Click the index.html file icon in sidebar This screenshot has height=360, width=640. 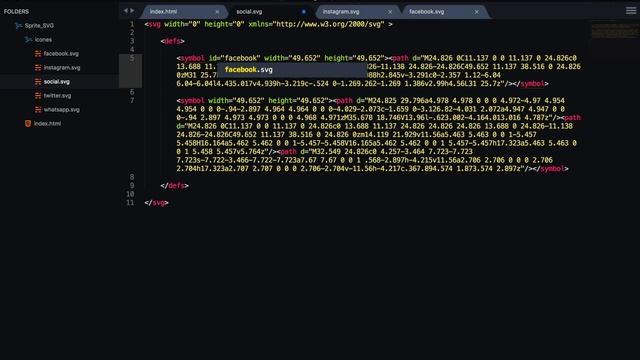click(28, 124)
